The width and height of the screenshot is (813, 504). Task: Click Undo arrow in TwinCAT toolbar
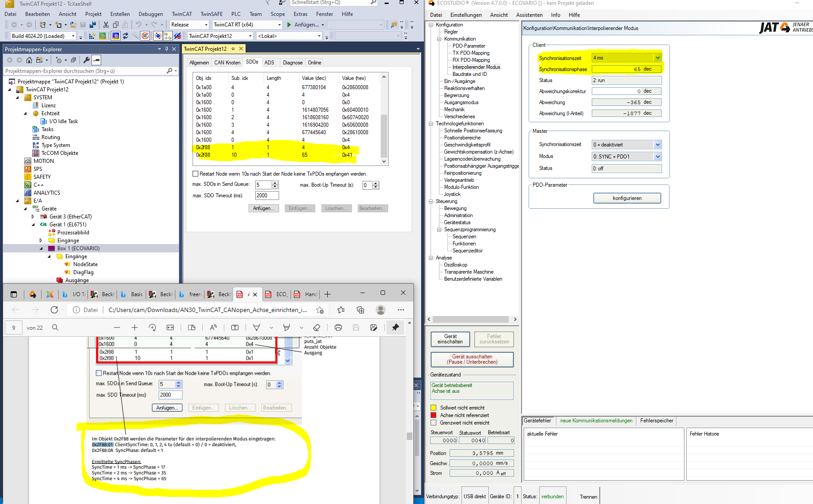coord(139,25)
